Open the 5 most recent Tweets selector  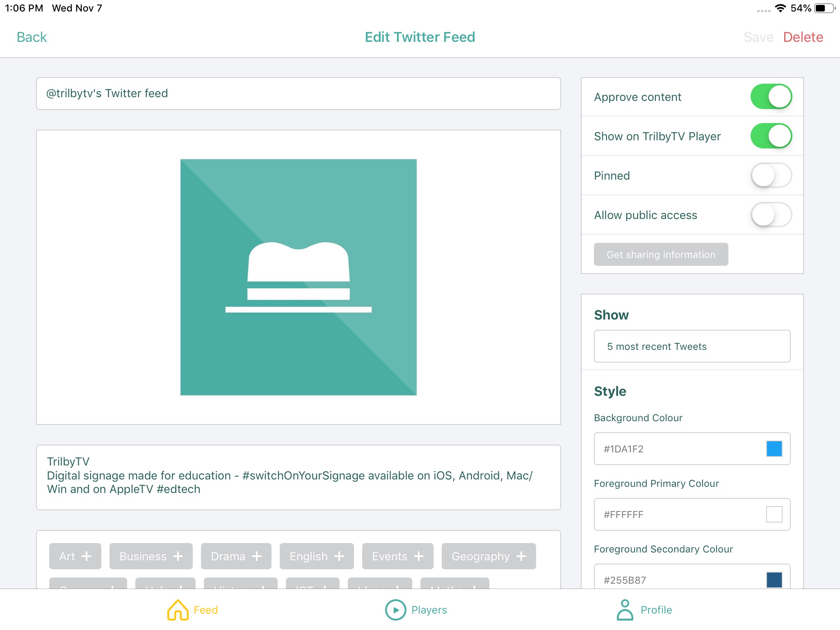(x=692, y=346)
